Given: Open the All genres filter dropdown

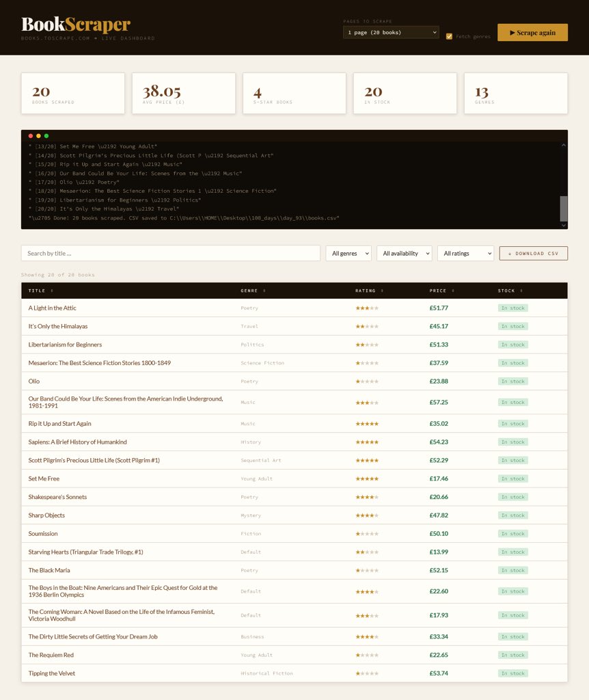Looking at the screenshot, I should [348, 254].
